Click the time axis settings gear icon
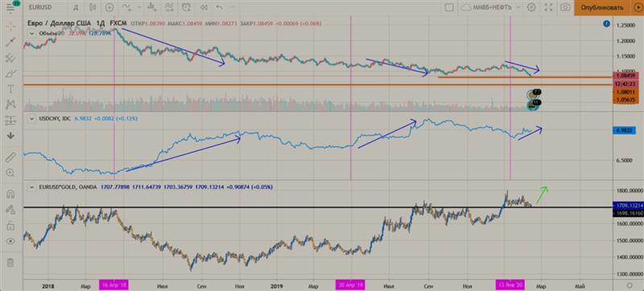644x291 pixels. [x=630, y=285]
